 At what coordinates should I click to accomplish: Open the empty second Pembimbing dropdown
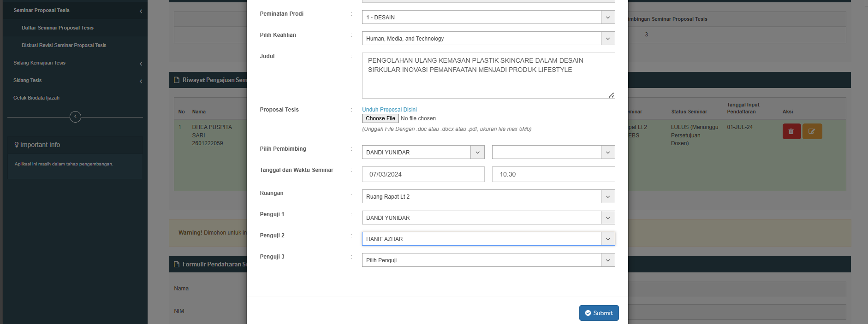click(553, 153)
